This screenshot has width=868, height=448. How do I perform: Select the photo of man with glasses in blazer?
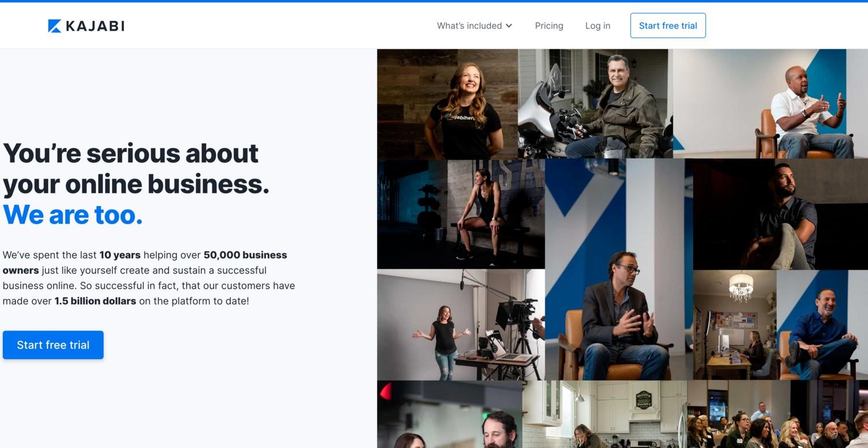coord(619,269)
